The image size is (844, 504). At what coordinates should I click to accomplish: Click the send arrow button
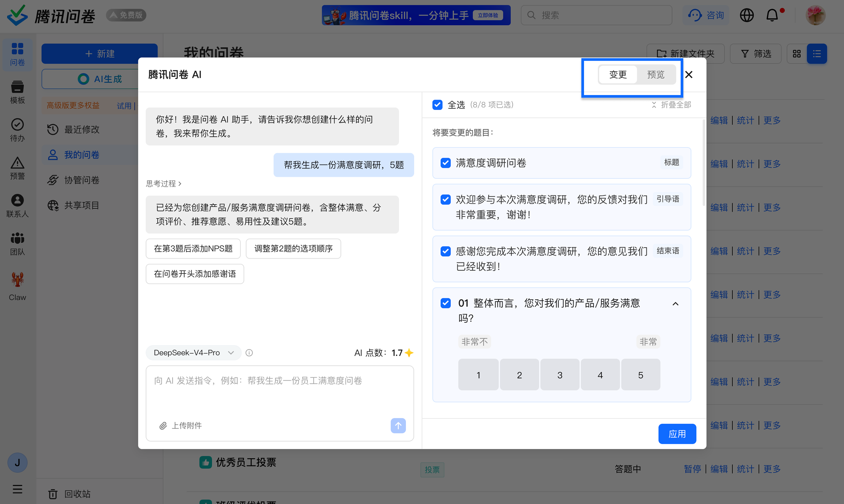[x=398, y=426]
